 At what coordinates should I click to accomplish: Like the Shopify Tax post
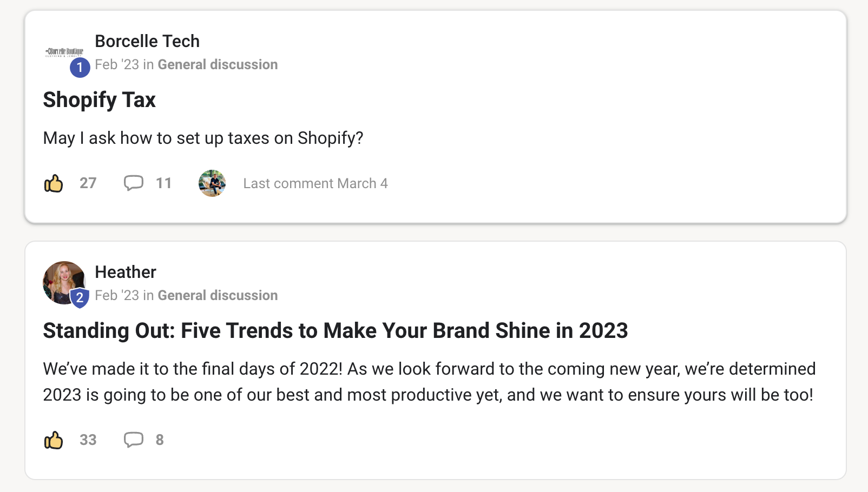point(54,184)
